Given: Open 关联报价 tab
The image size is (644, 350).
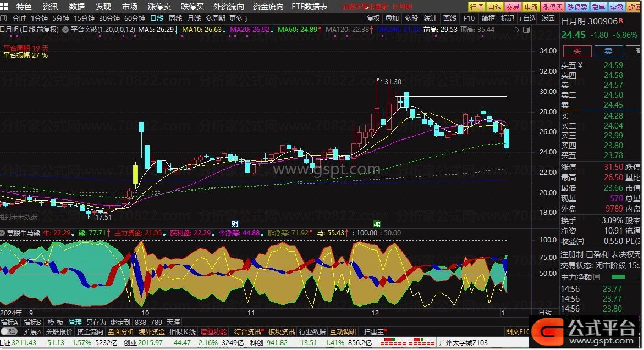Looking at the screenshot, I should 59,331.
